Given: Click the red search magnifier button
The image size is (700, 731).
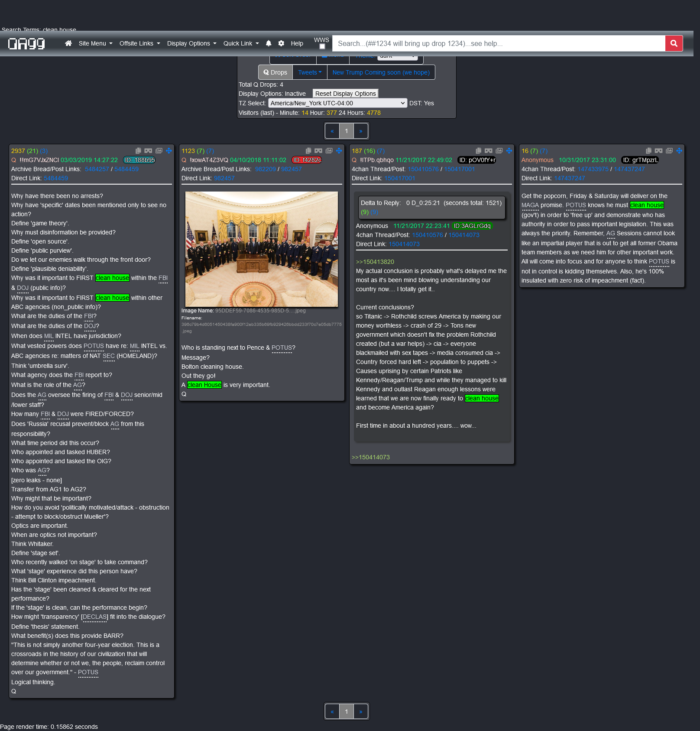Looking at the screenshot, I should 674,43.
